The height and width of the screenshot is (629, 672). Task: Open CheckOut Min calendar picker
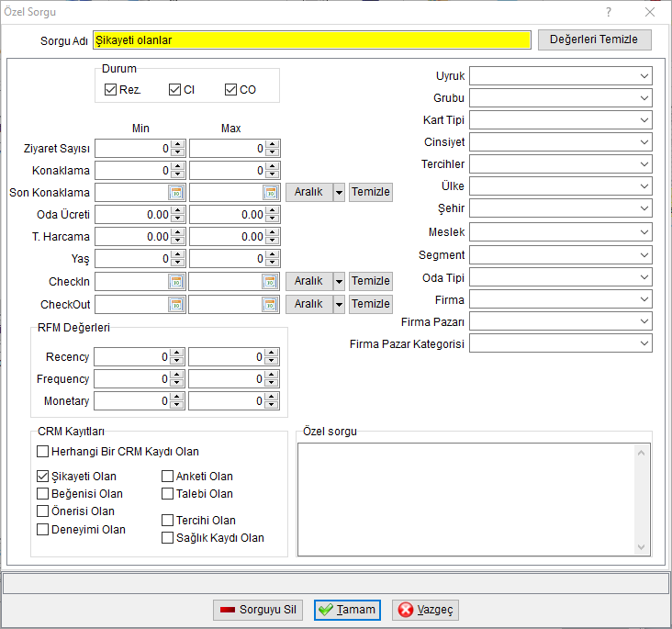tap(176, 305)
